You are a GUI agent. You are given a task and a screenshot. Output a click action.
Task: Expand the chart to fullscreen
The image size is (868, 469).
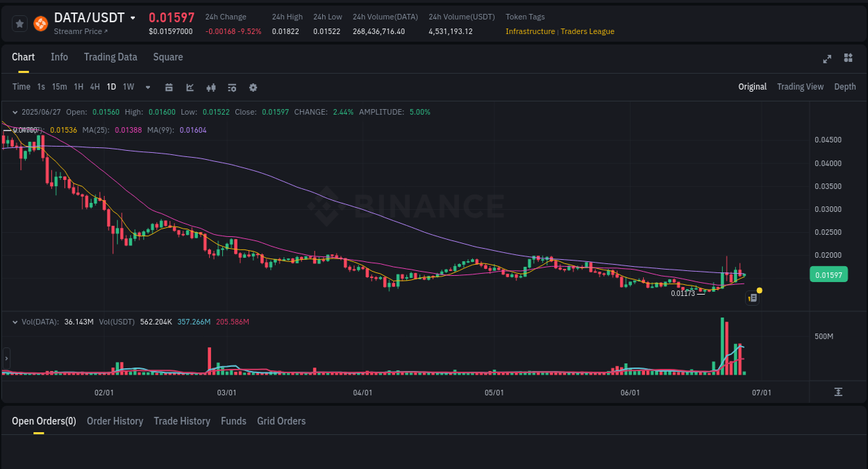pyautogui.click(x=827, y=59)
